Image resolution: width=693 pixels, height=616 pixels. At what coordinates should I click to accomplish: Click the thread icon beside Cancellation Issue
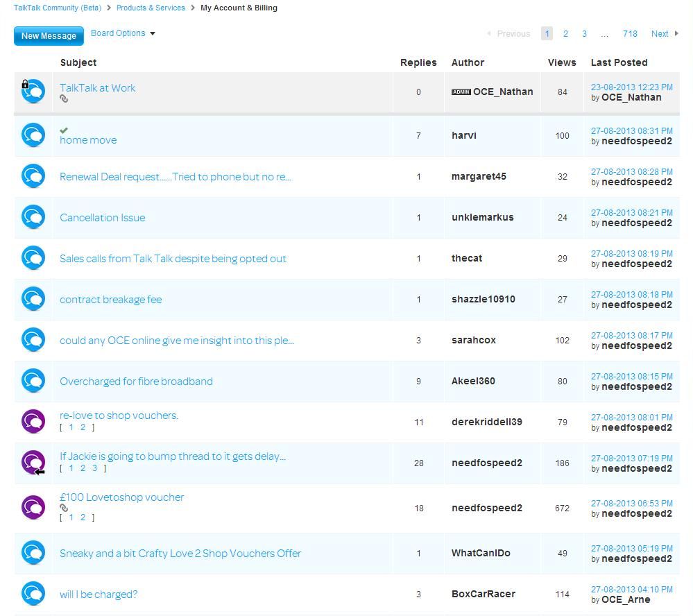pyautogui.click(x=33, y=217)
